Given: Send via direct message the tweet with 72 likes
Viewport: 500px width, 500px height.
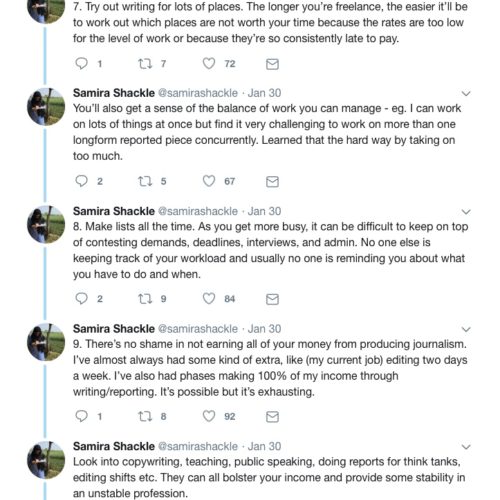Looking at the screenshot, I should point(272,64).
